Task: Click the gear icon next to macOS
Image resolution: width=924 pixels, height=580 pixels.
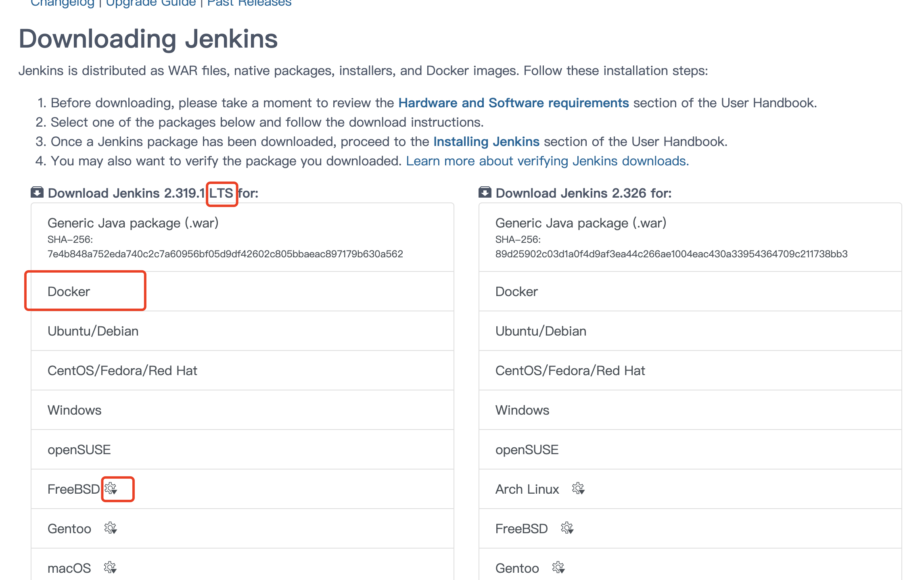Action: coord(110,567)
